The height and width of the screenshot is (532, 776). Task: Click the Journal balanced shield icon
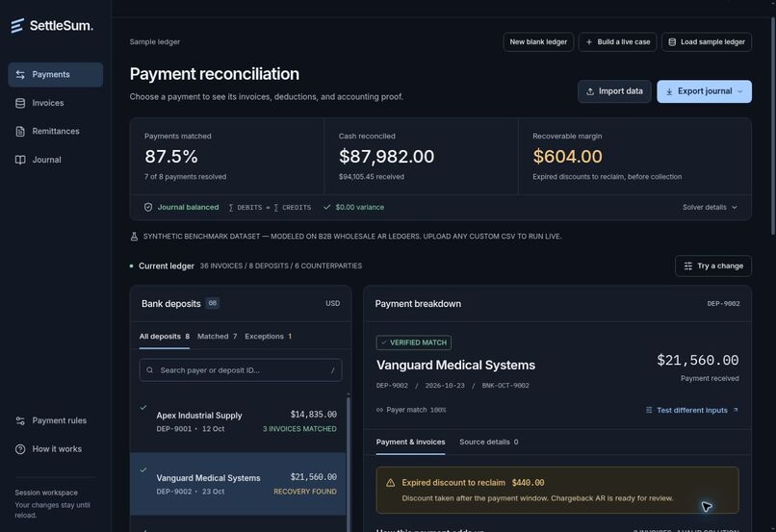(x=148, y=207)
